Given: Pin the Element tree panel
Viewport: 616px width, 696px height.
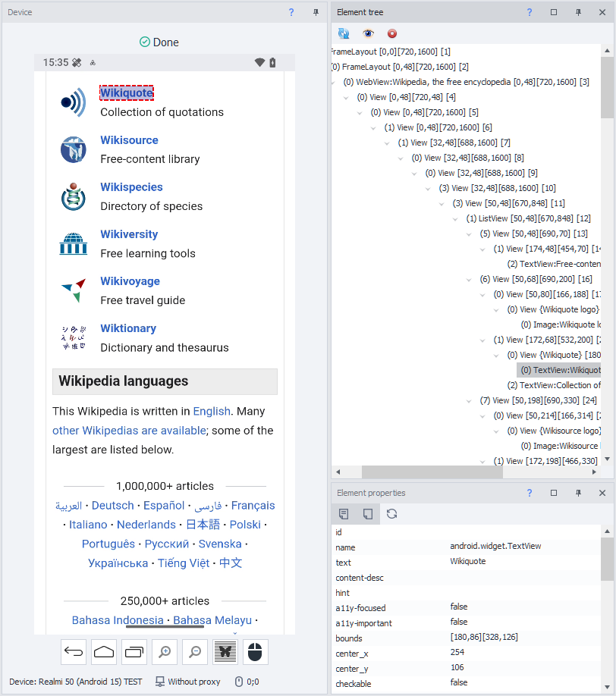Looking at the screenshot, I should (578, 12).
